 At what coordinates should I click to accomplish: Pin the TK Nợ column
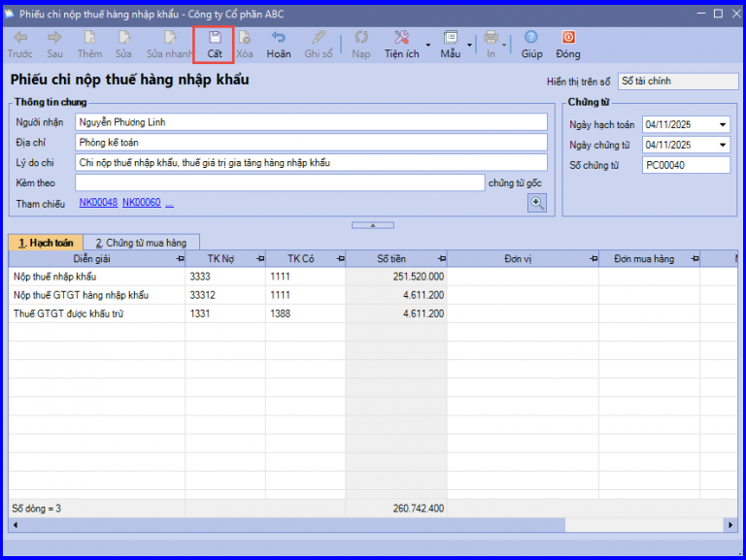[x=260, y=259]
